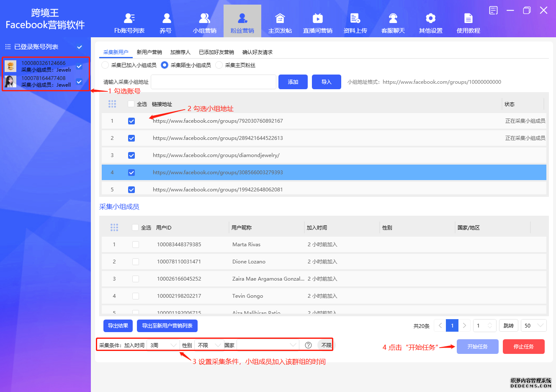Check the 全选 box above link list
This screenshot has height=392, width=556.
pyautogui.click(x=131, y=104)
